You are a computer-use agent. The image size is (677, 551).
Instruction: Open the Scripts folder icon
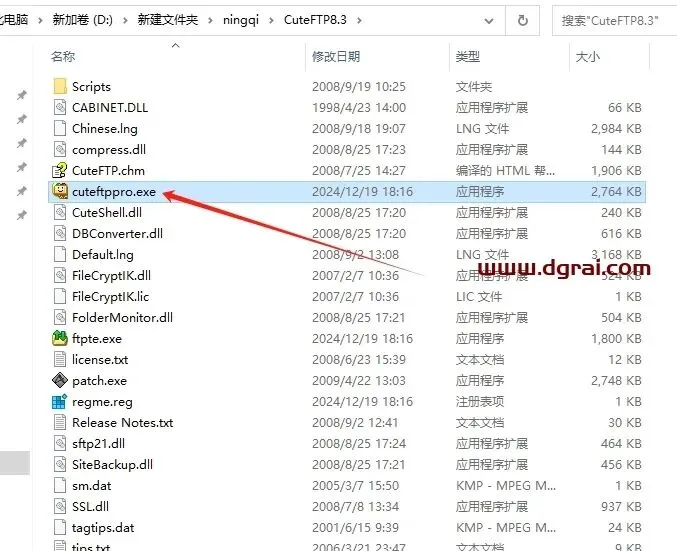coord(60,86)
